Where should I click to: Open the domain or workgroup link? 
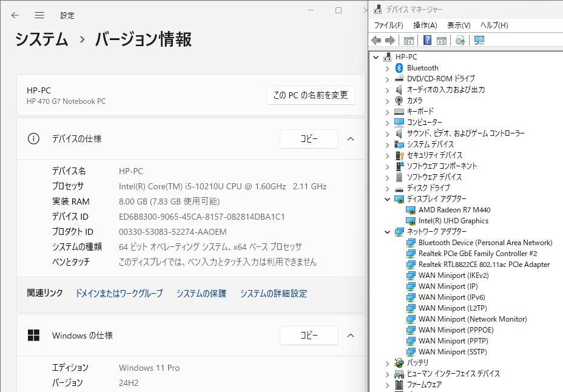(x=119, y=293)
